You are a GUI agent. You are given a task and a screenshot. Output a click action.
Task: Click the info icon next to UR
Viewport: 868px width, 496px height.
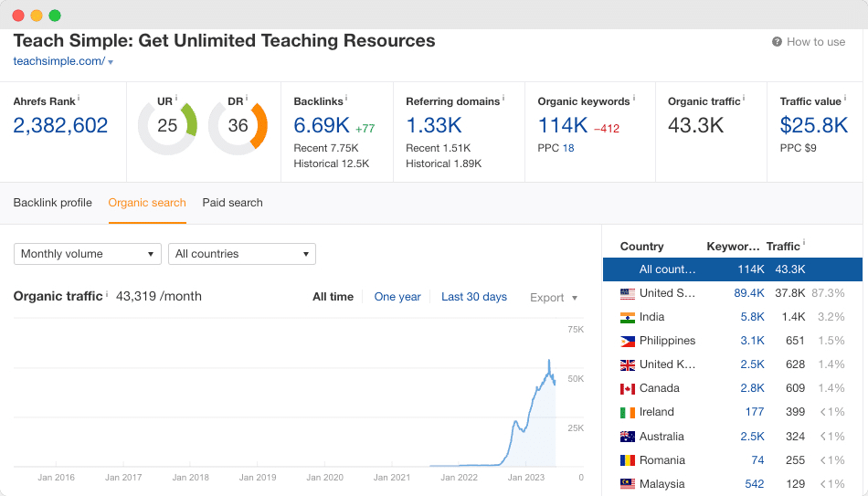pyautogui.click(x=176, y=98)
